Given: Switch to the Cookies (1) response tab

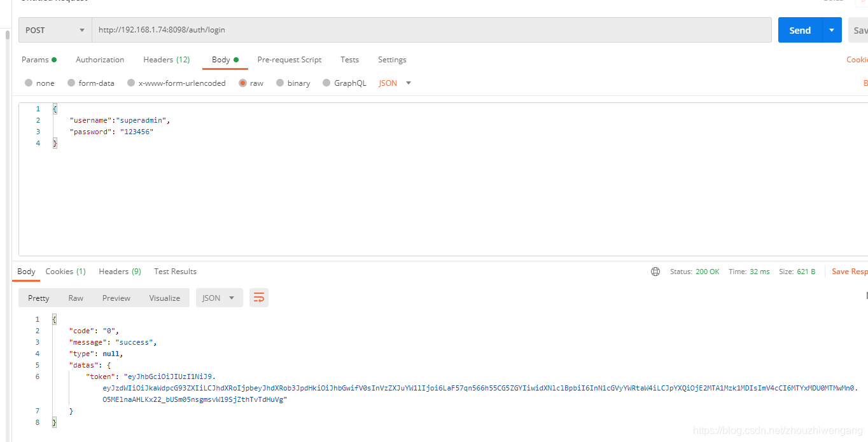Looking at the screenshot, I should [66, 272].
